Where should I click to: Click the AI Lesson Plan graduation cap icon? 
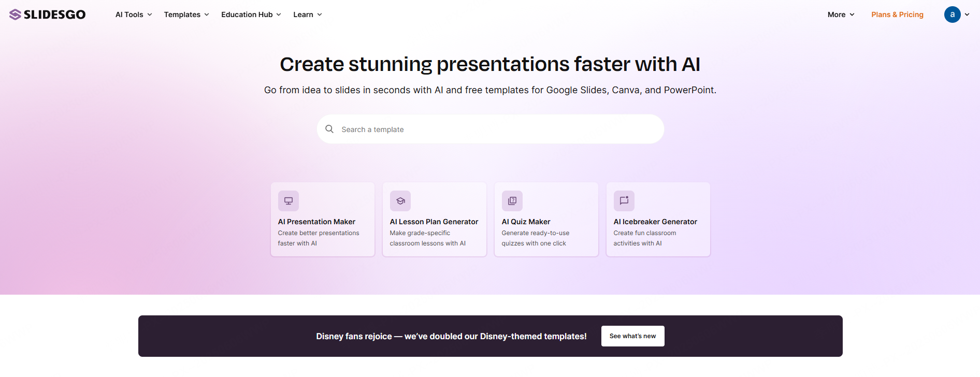[400, 201]
